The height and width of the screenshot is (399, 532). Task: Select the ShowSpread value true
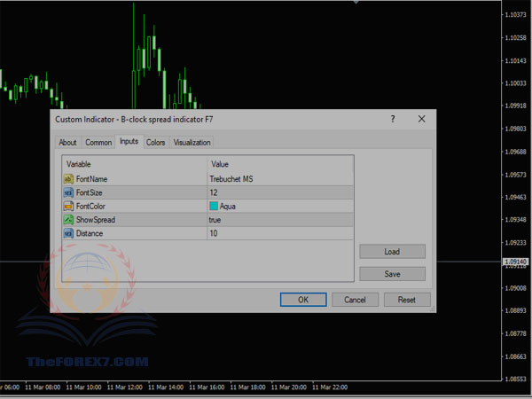tap(280, 220)
